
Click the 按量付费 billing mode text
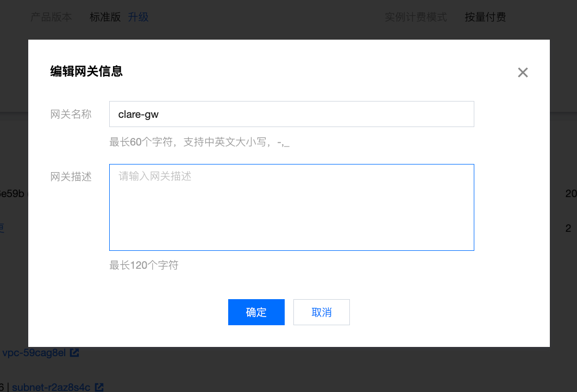click(485, 17)
